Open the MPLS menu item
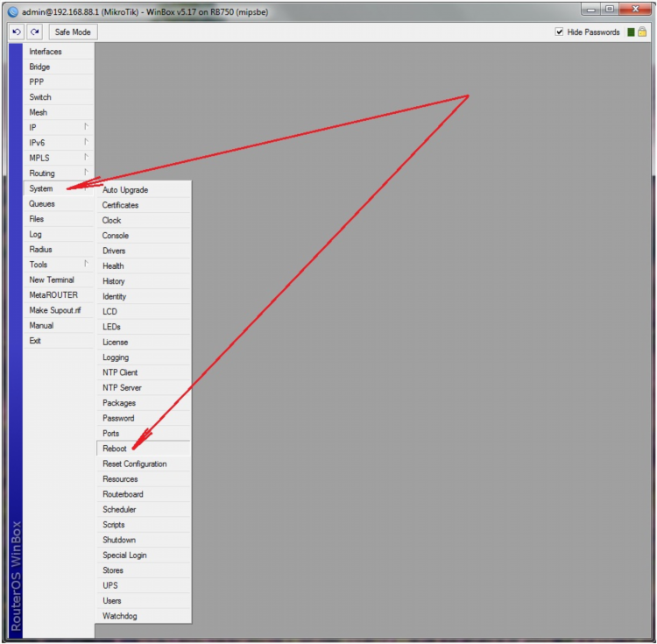 (58, 158)
